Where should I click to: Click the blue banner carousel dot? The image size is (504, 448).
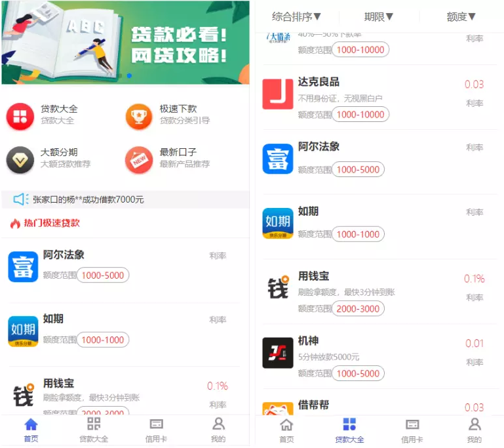pyautogui.click(x=129, y=75)
